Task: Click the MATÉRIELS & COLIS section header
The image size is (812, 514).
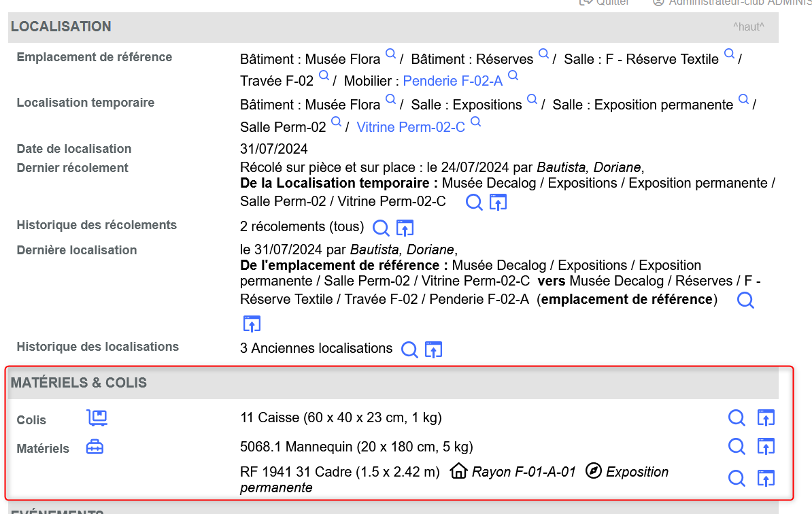Action: click(x=79, y=383)
